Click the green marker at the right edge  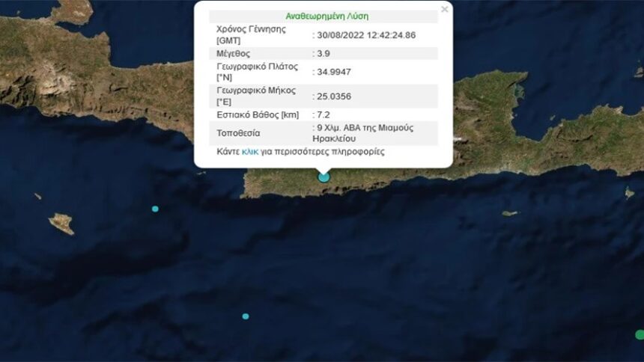click(640, 334)
